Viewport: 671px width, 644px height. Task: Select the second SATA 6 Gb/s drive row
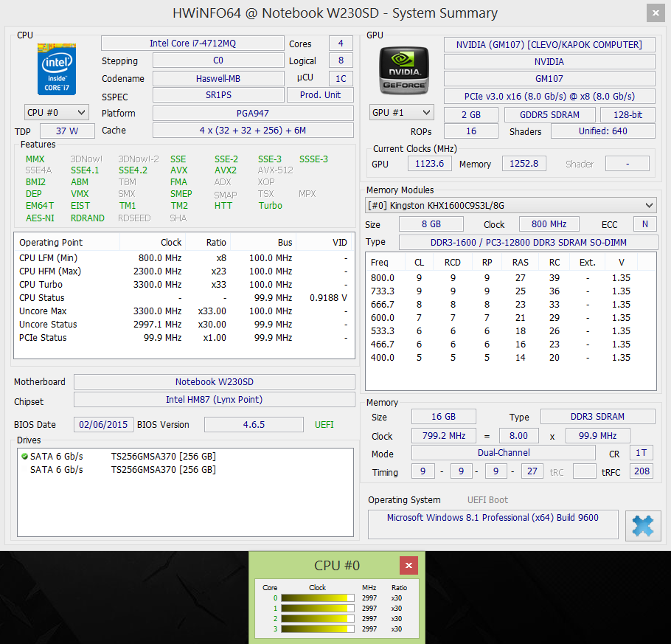[x=185, y=470]
